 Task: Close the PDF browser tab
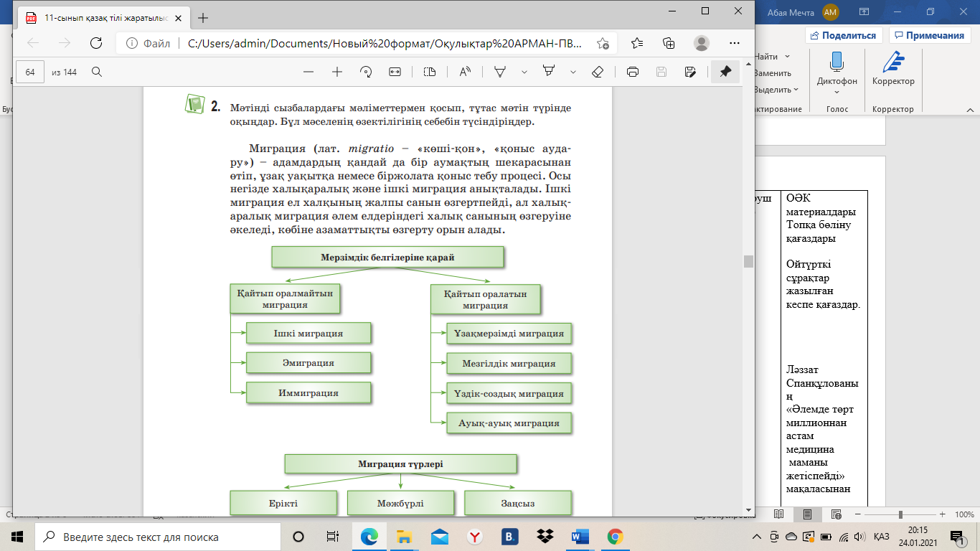[x=177, y=18]
